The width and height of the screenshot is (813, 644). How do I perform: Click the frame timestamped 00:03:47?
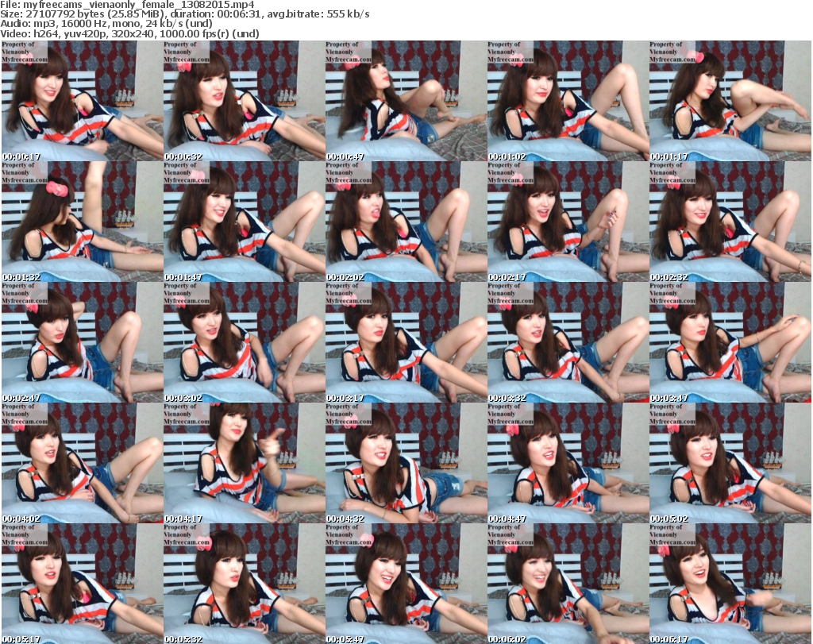(730, 342)
